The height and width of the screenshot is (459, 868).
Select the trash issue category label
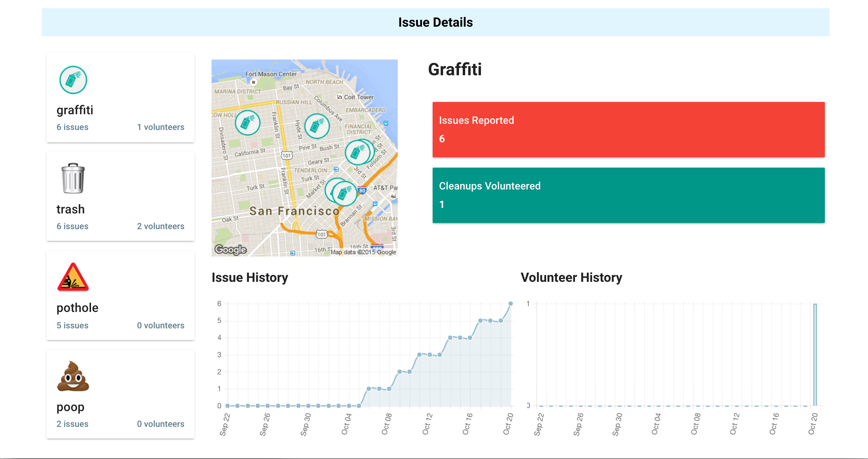(71, 209)
